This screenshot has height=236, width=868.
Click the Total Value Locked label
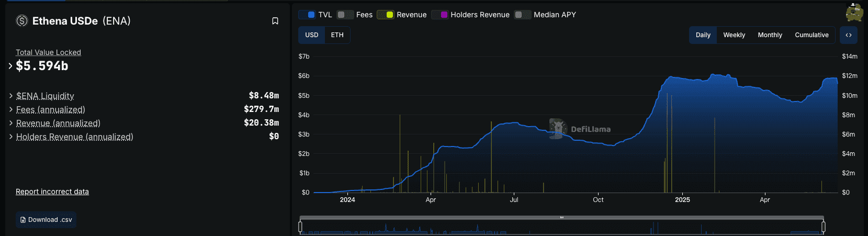(x=48, y=52)
